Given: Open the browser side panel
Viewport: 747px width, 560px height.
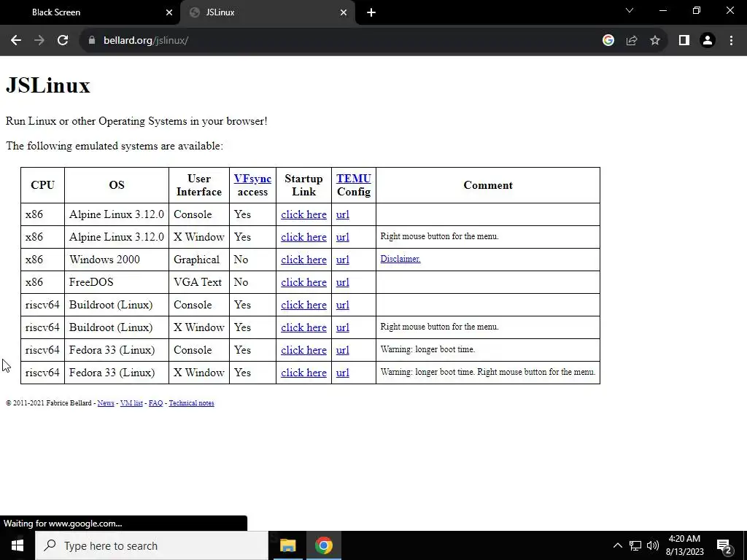Looking at the screenshot, I should [684, 41].
